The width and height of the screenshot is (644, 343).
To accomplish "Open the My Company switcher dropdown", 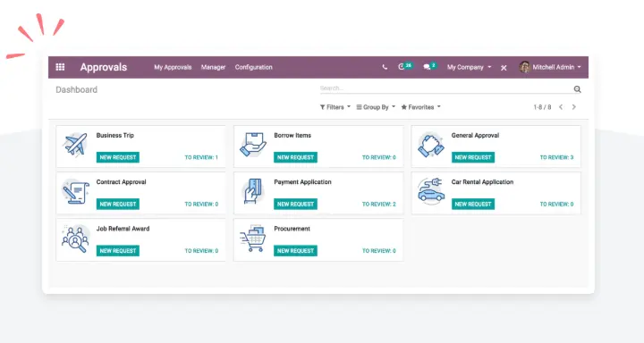I will 469,67.
